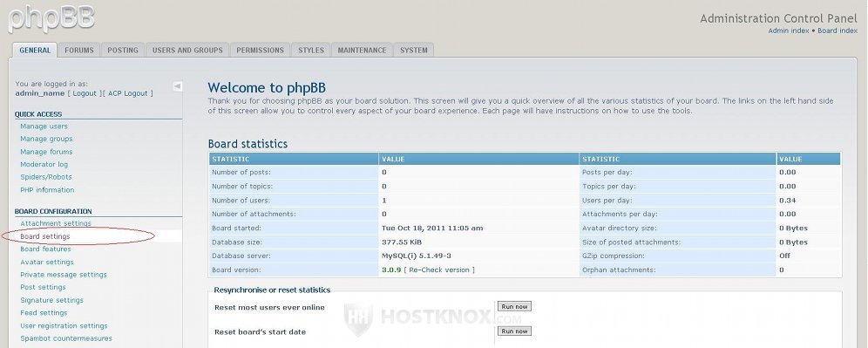Screen dimensions: 868x348
Task: Go to USERS AND GROUPS tab
Action: click(187, 50)
